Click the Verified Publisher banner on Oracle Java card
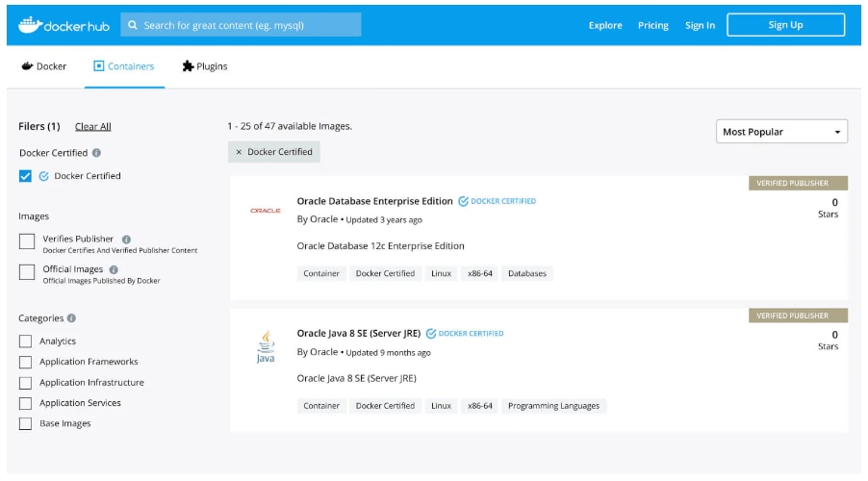The image size is (868, 481). click(798, 316)
